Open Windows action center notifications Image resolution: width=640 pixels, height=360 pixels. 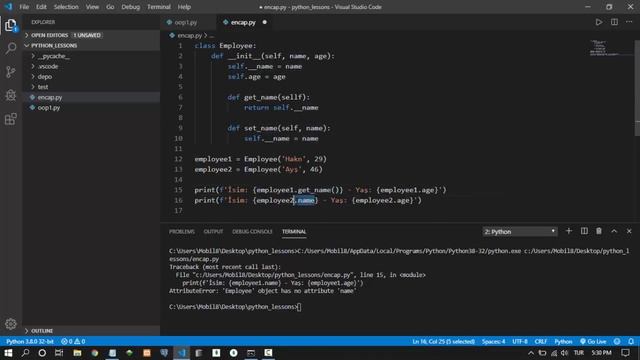click(625, 353)
